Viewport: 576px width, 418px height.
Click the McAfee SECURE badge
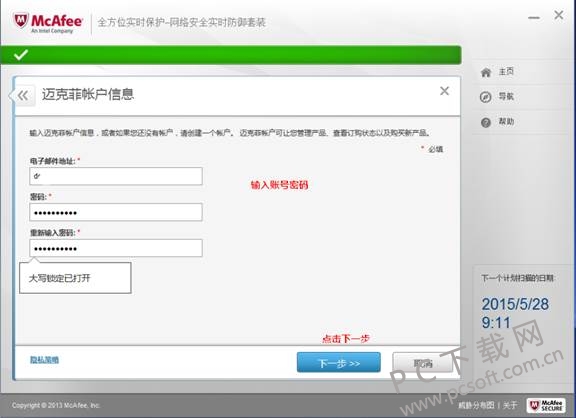point(546,406)
